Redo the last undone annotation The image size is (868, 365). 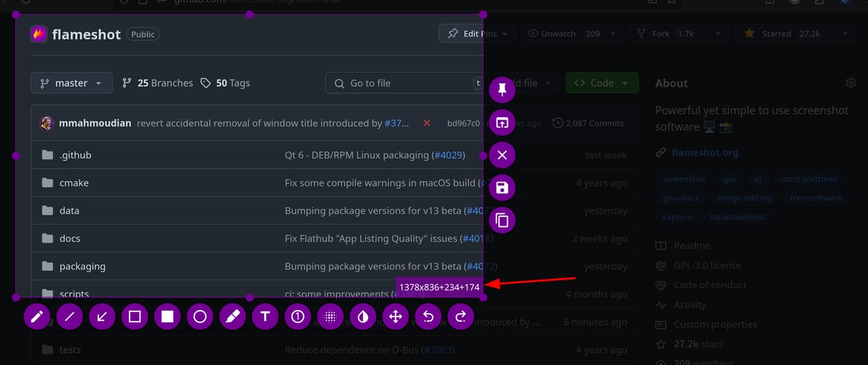point(461,317)
